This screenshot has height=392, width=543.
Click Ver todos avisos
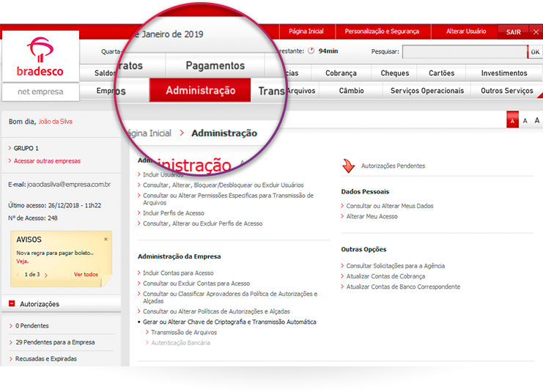(86, 274)
